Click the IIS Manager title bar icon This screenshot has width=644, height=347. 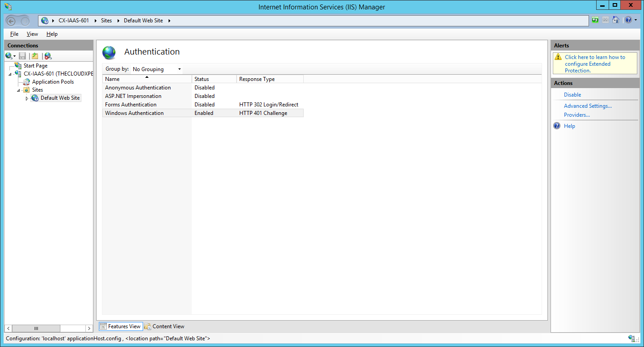pos(8,7)
